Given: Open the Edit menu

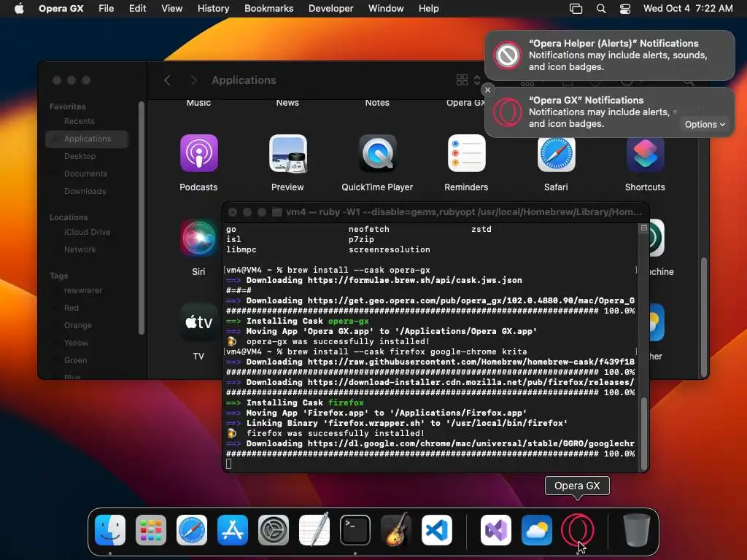Looking at the screenshot, I should pos(138,9).
